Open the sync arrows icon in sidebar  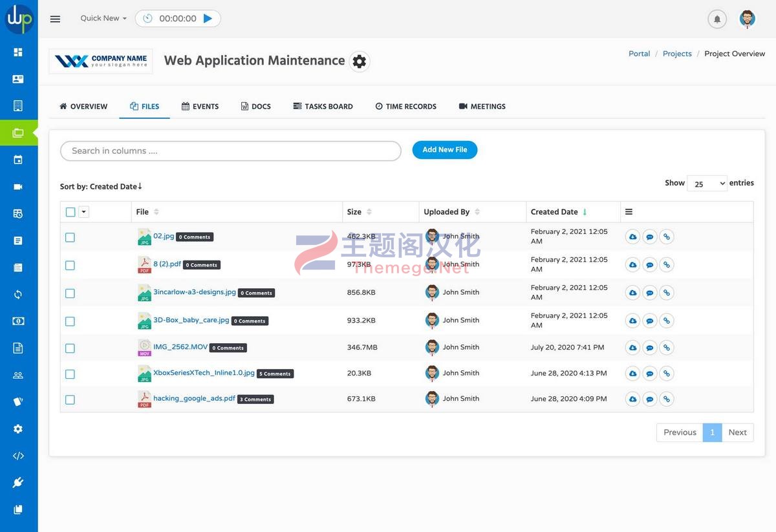[x=18, y=294]
